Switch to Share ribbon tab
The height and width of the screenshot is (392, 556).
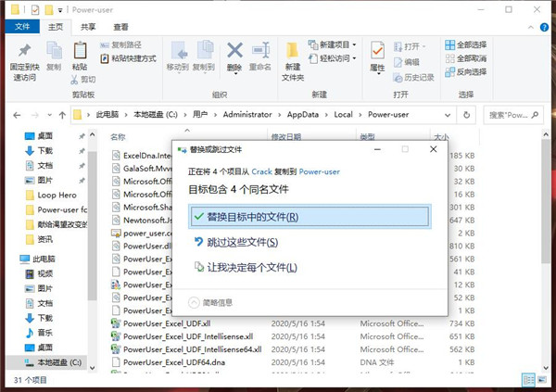(88, 27)
